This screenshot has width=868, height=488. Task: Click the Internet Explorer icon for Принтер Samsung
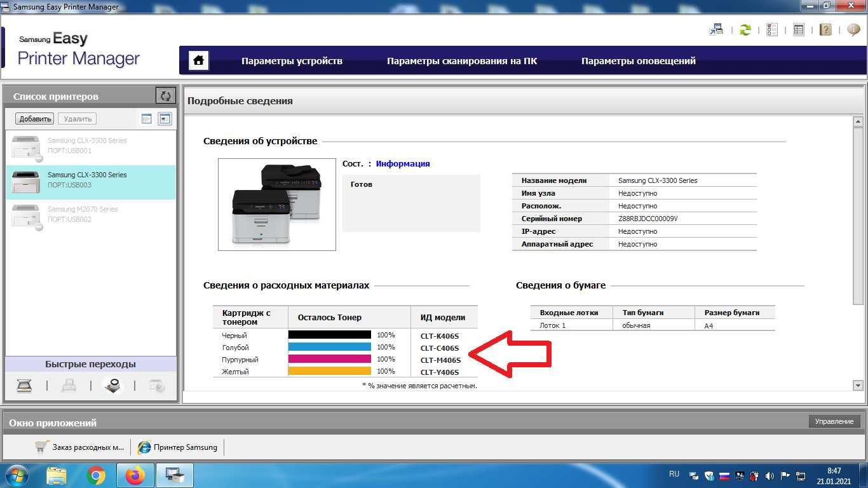pyautogui.click(x=144, y=447)
